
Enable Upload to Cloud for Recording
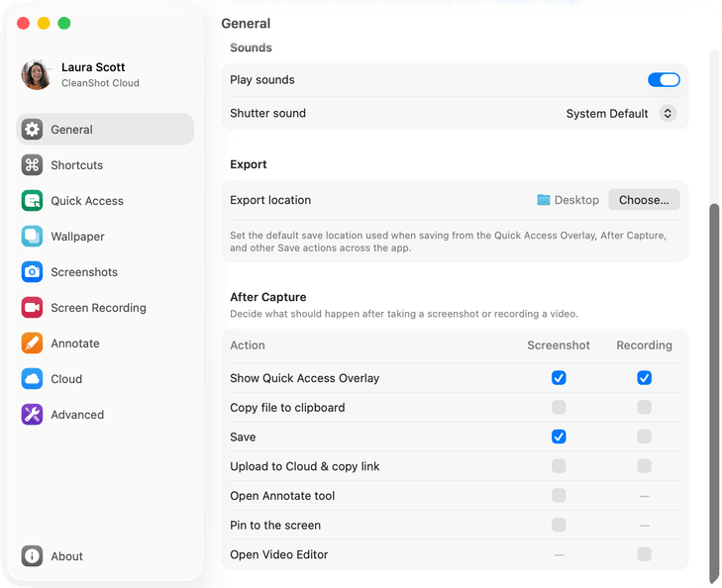[644, 466]
